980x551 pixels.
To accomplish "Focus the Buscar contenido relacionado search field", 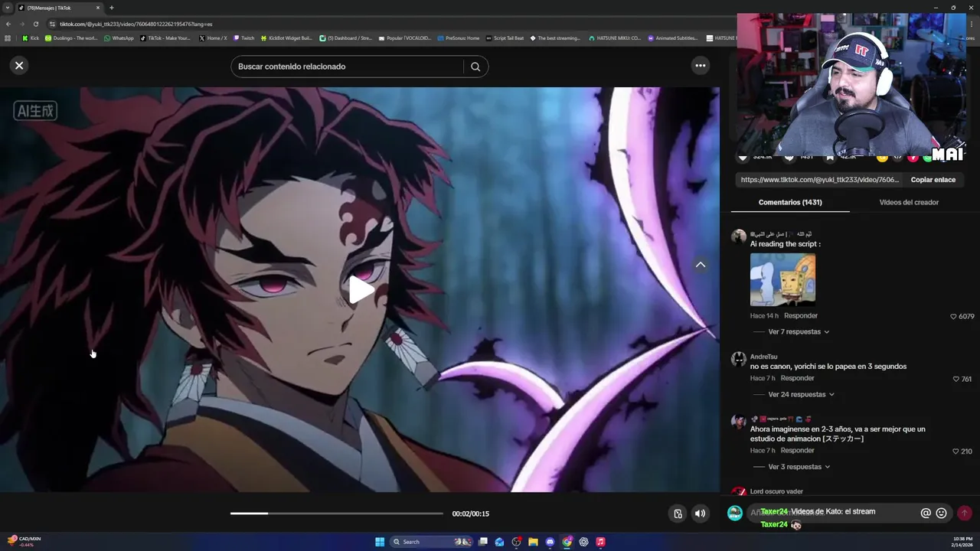I will coord(348,67).
